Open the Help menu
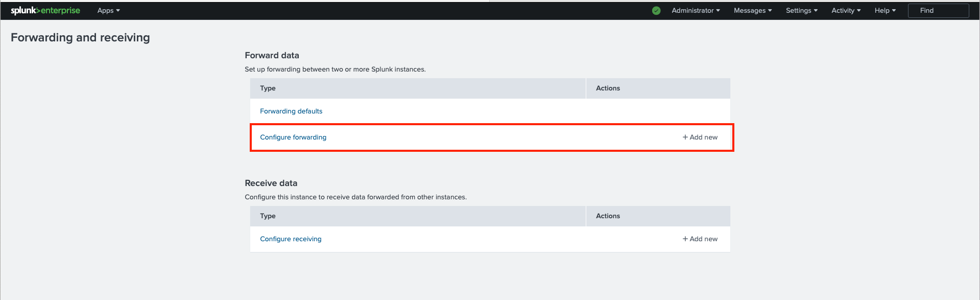This screenshot has height=300, width=980. (885, 10)
